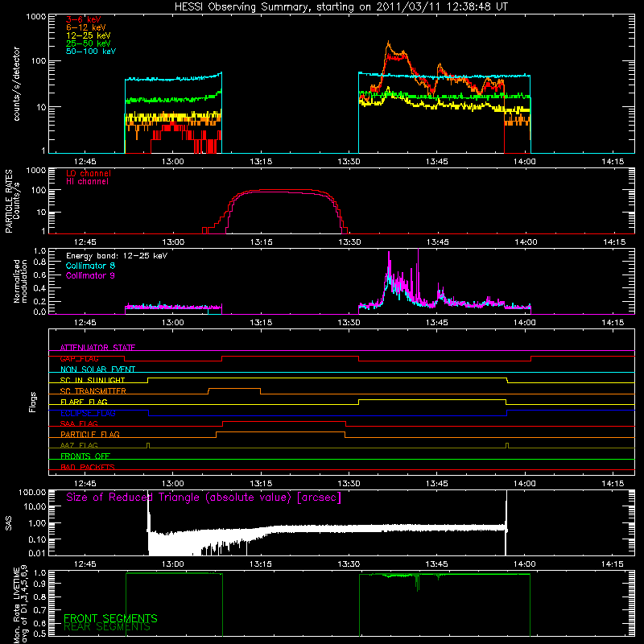Image resolution: width=644 pixels, height=644 pixels.
Task: Click the yellow 12-25 keV legend entry
Action: point(89,35)
